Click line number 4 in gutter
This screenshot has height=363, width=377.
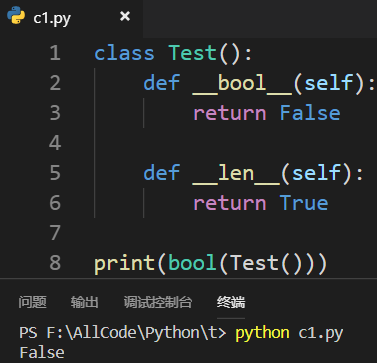[x=55, y=143]
